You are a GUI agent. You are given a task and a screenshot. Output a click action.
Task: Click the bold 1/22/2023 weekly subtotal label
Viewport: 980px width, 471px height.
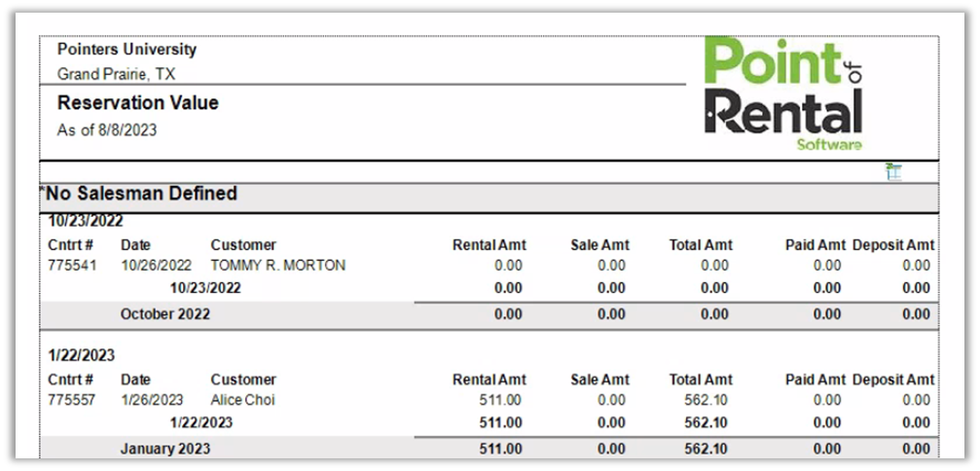[x=201, y=422]
